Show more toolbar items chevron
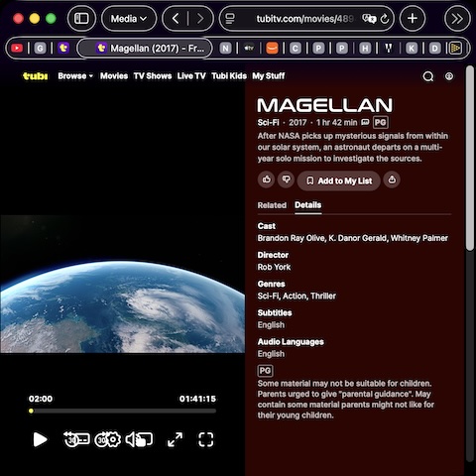This screenshot has width=476, height=476. [457, 19]
